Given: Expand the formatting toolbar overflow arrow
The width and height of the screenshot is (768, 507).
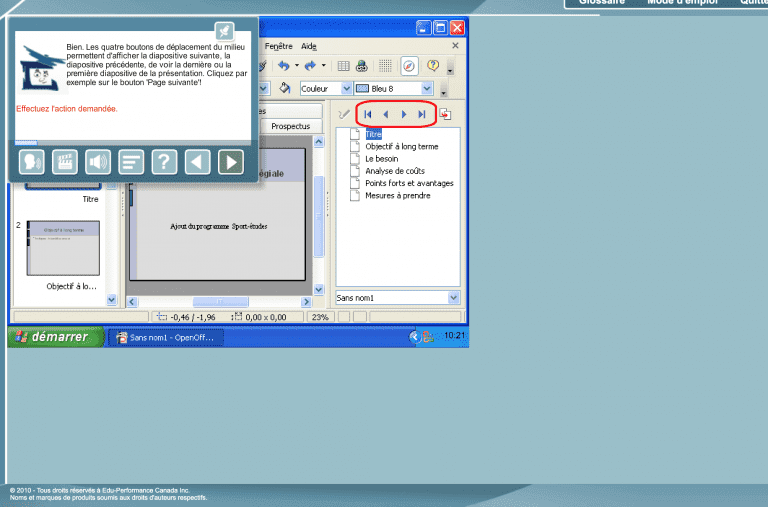Looking at the screenshot, I should pos(444,92).
